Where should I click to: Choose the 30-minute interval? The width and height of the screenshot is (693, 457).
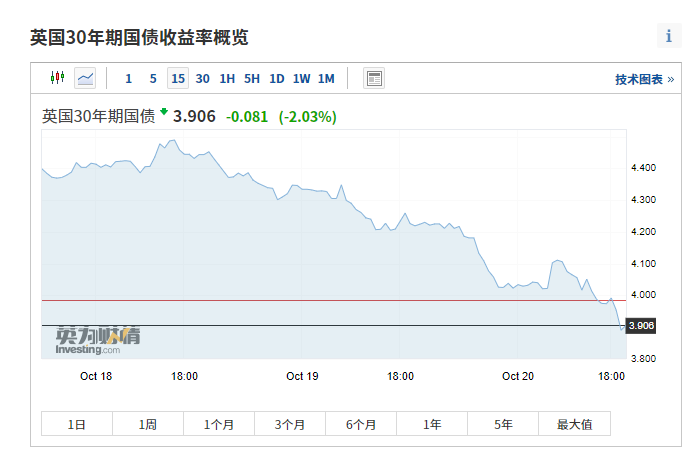tap(203, 79)
